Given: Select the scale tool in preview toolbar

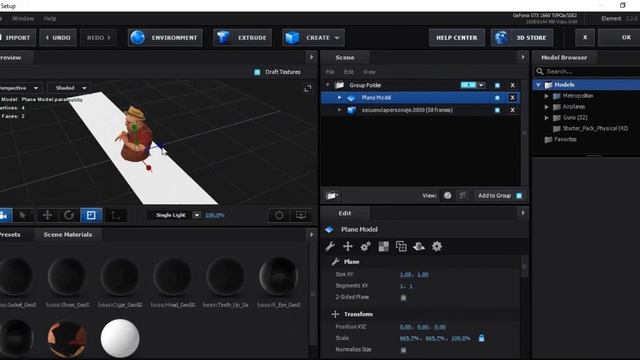Looking at the screenshot, I should 91,215.
